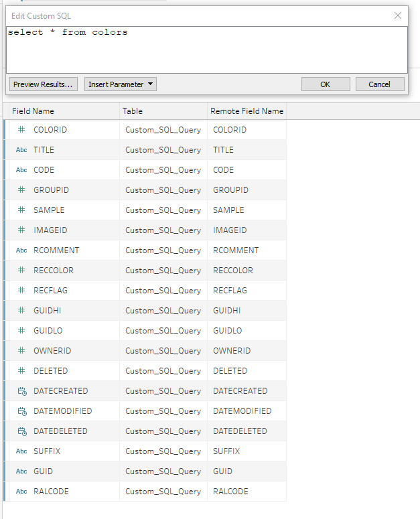Click the remote field name SUFFIX
This screenshot has width=420, height=519.
(x=226, y=451)
